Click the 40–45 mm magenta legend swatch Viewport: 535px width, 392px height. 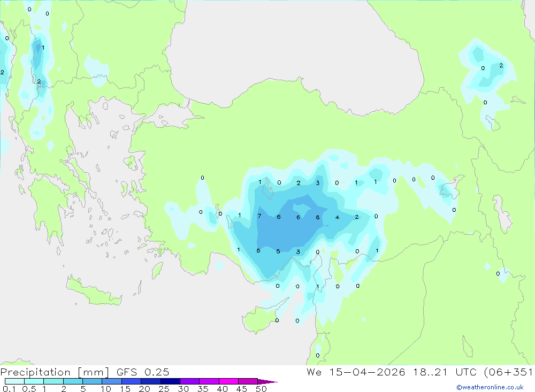(228, 381)
